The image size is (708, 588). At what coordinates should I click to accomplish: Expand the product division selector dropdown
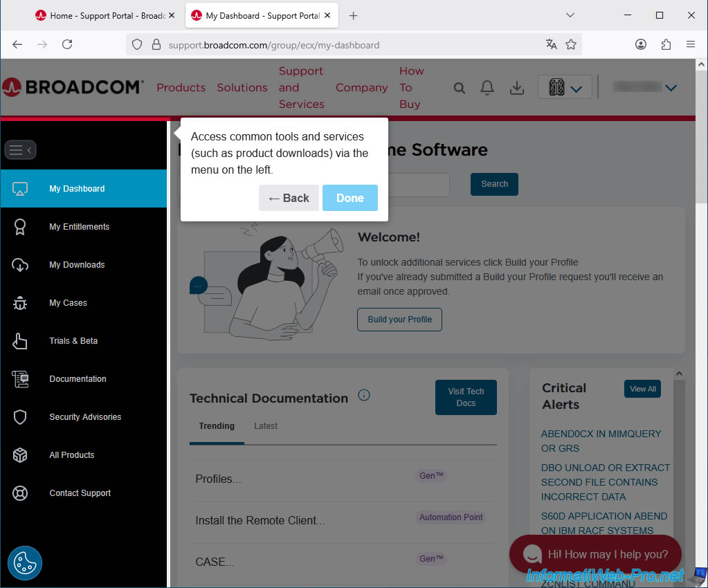click(565, 88)
